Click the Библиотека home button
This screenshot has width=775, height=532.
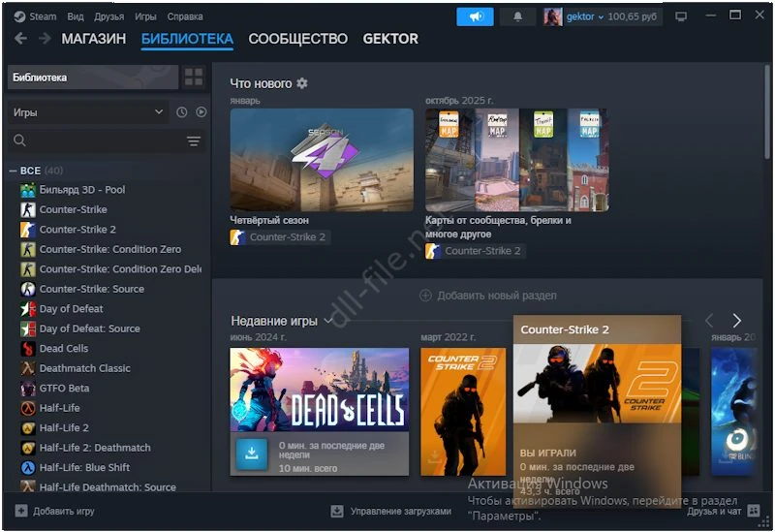(x=93, y=78)
